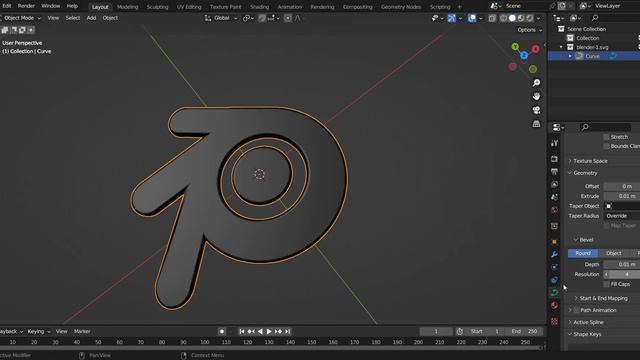
Task: Open the Object Mode dropdown
Action: (x=21, y=18)
